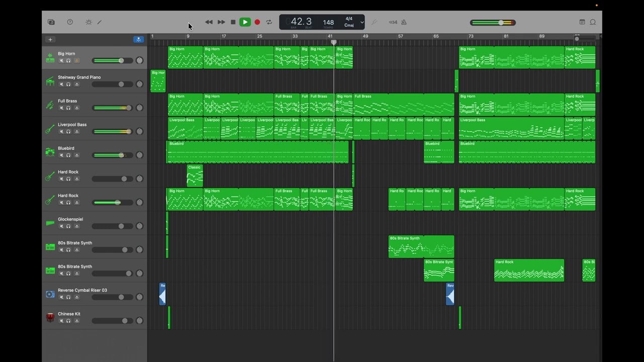The width and height of the screenshot is (644, 362).
Task: Adjust the horizontal zoom slider
Action: click(586, 38)
